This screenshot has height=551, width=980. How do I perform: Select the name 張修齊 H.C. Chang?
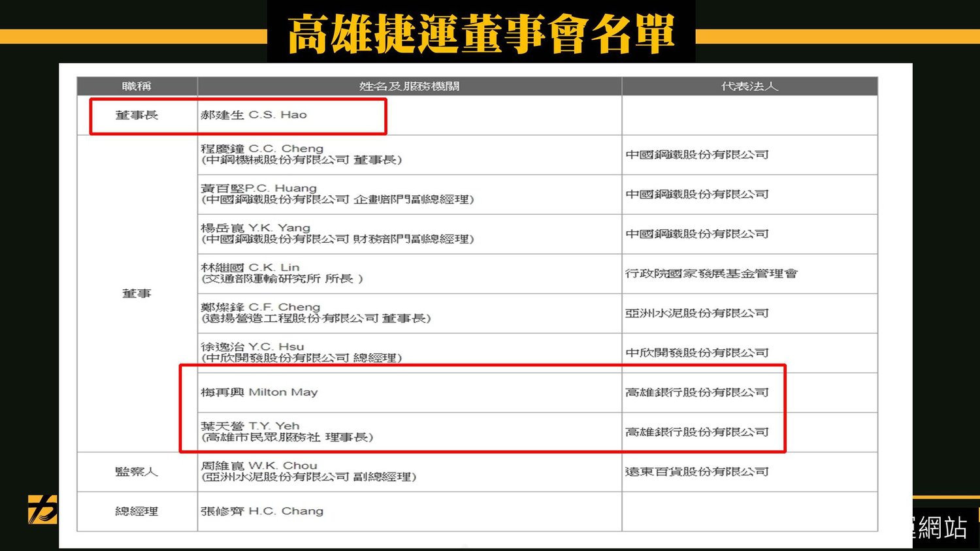click(262, 511)
